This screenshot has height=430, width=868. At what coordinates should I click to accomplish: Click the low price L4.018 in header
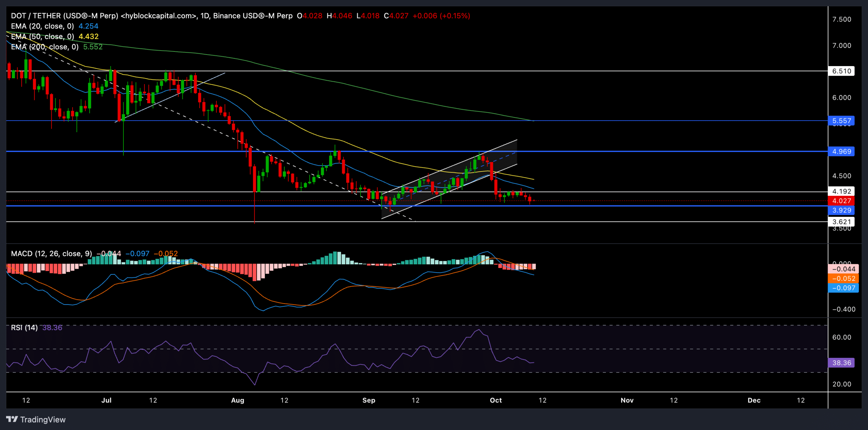pyautogui.click(x=368, y=16)
